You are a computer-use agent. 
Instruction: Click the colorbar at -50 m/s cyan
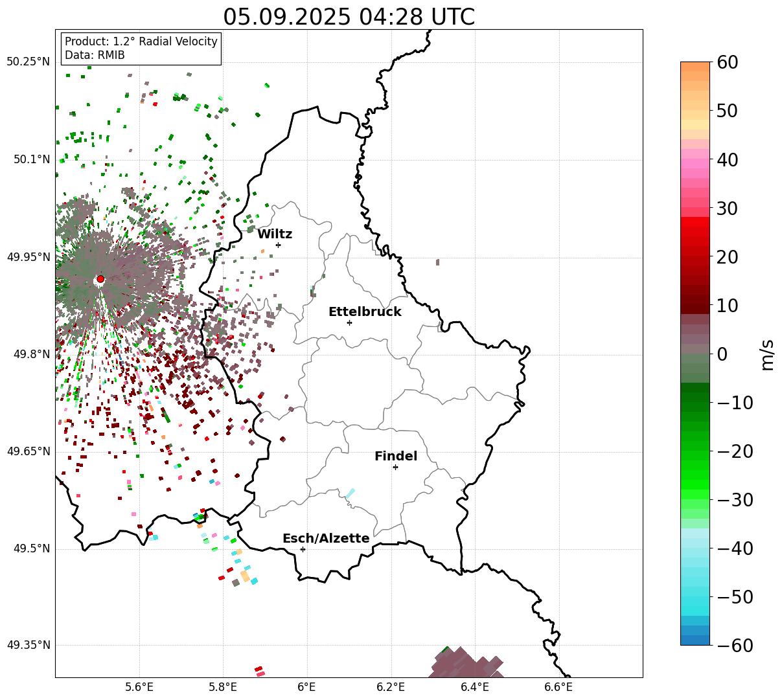coord(695,596)
